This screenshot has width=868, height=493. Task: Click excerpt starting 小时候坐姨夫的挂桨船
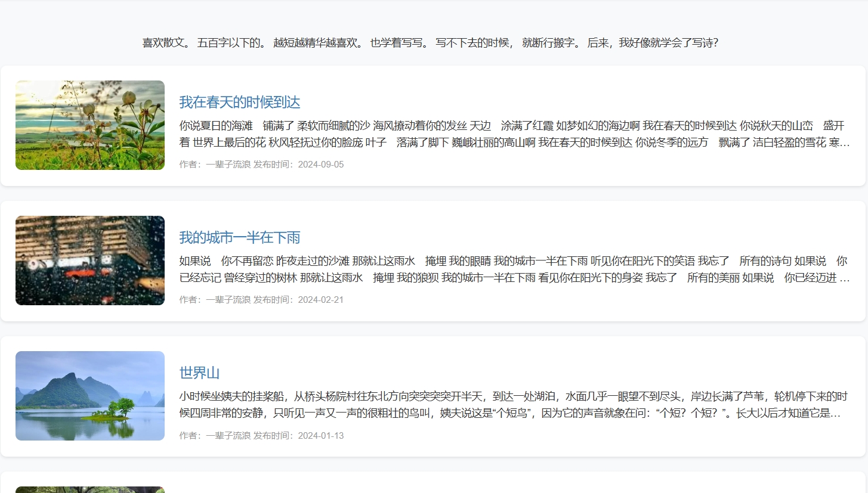[515, 405]
